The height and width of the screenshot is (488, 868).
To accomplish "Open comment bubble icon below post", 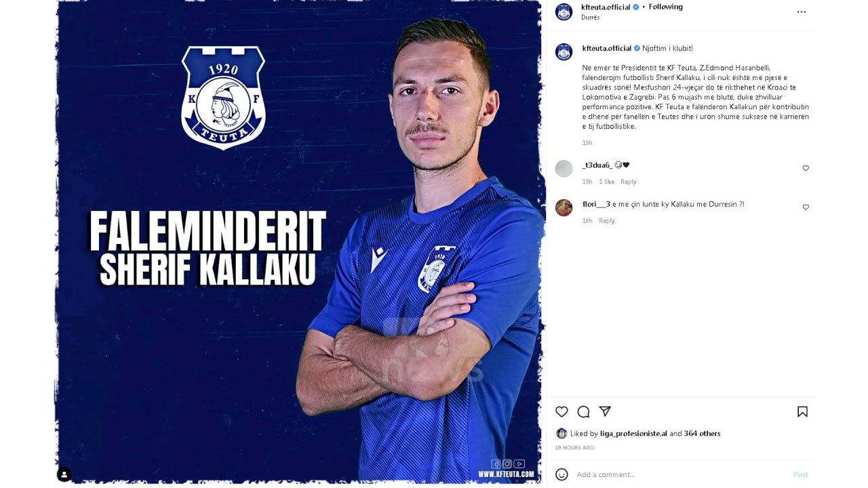I will (583, 411).
